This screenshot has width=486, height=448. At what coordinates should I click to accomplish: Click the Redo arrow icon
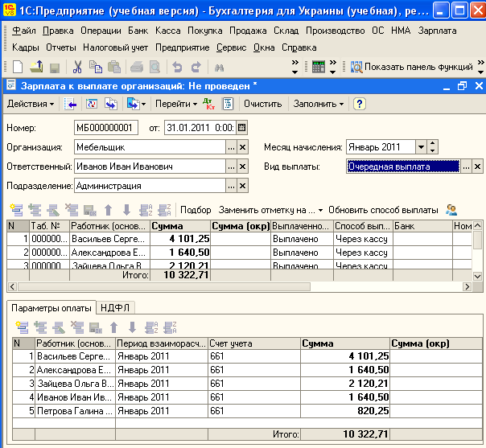[x=196, y=67]
